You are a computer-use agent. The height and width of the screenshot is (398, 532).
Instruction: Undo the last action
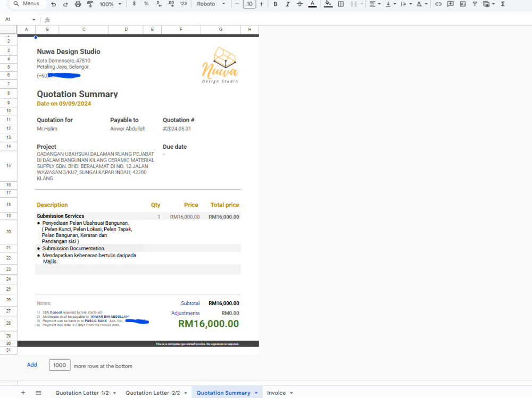[54, 4]
